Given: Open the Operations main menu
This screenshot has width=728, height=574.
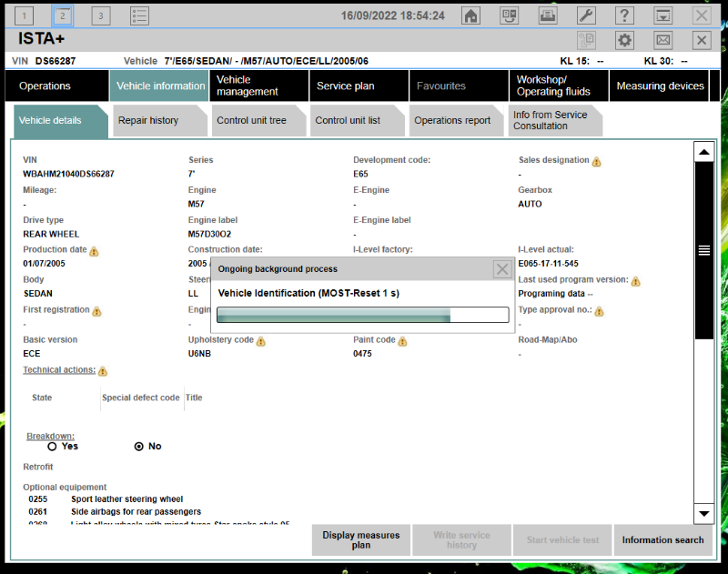Looking at the screenshot, I should 56,86.
